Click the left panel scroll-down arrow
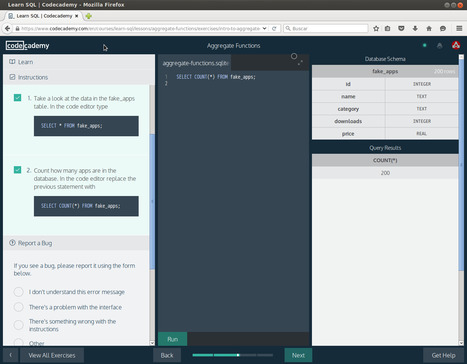This screenshot has width=467, height=364. pos(152,343)
